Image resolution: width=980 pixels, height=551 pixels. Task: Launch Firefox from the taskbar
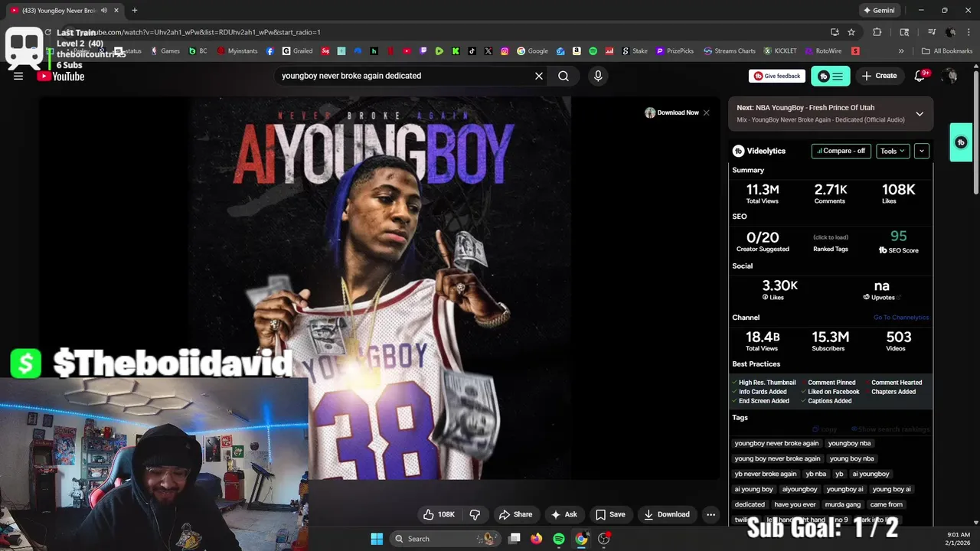pyautogui.click(x=537, y=539)
